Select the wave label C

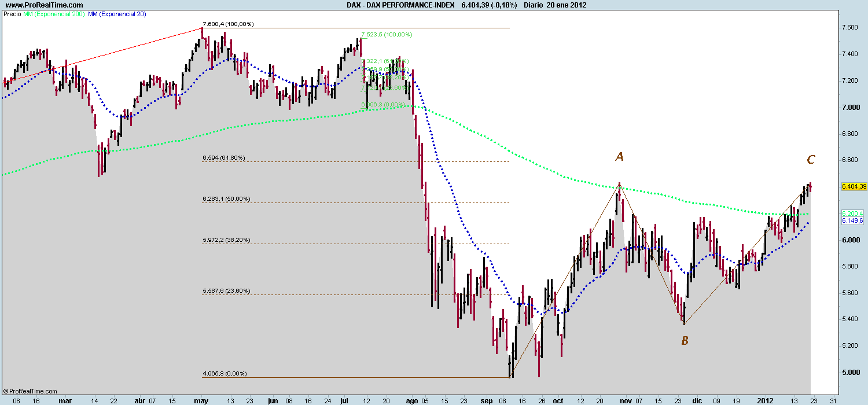tap(811, 160)
